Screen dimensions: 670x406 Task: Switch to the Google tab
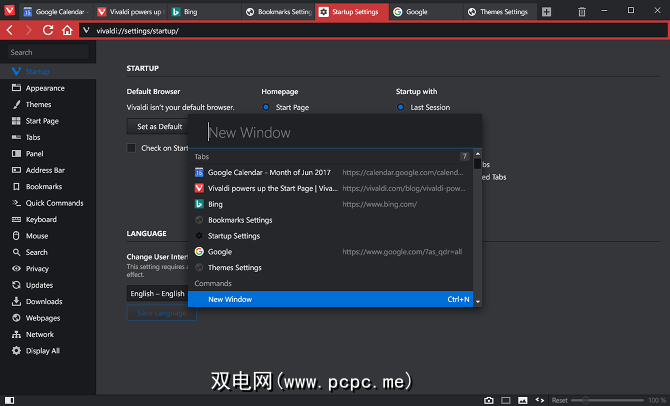tap(426, 12)
